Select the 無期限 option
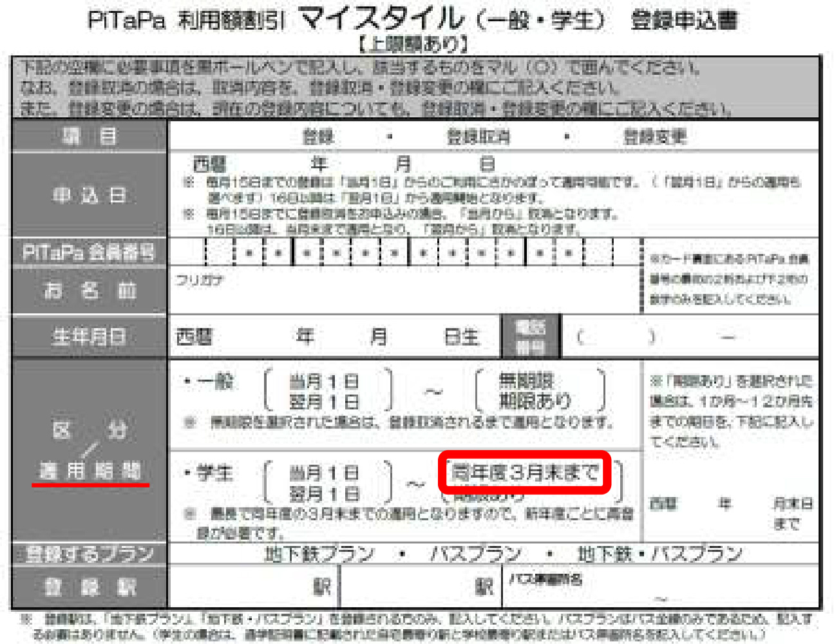The width and height of the screenshot is (834, 644). pyautogui.click(x=526, y=381)
